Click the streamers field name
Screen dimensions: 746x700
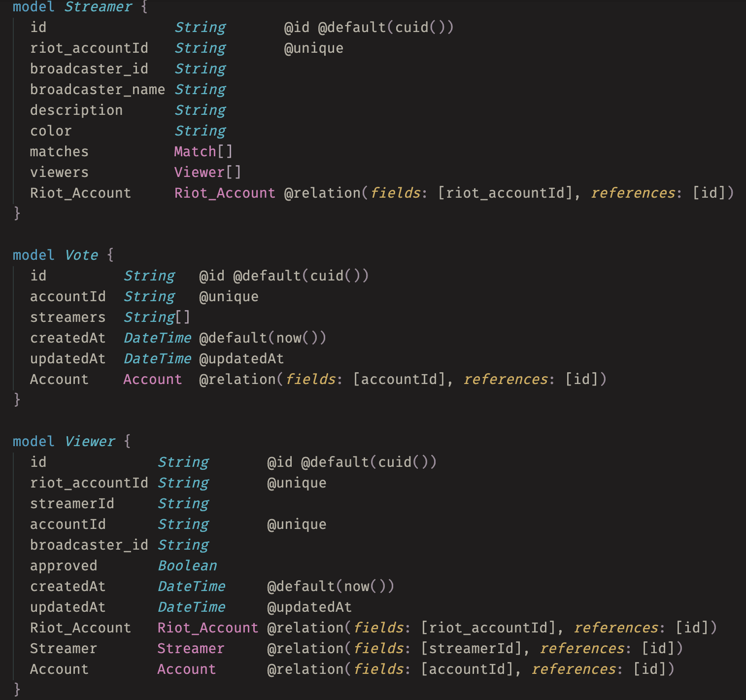coord(68,317)
